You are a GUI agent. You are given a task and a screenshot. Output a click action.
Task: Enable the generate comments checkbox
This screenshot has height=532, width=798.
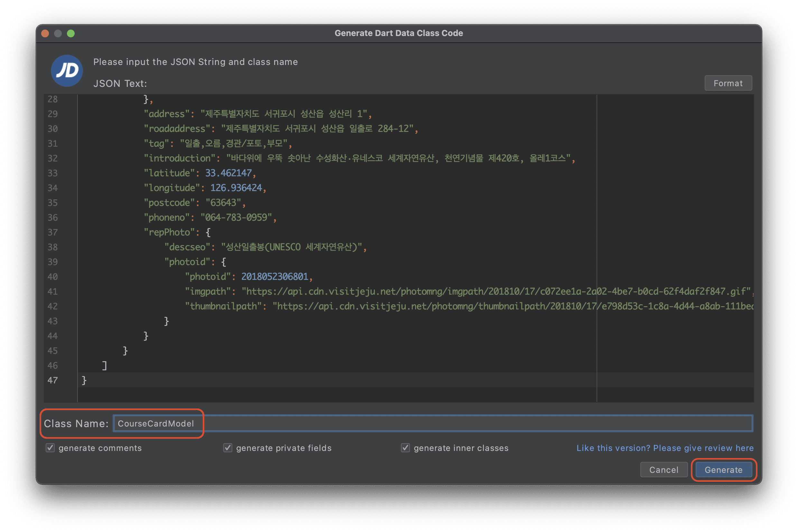50,448
